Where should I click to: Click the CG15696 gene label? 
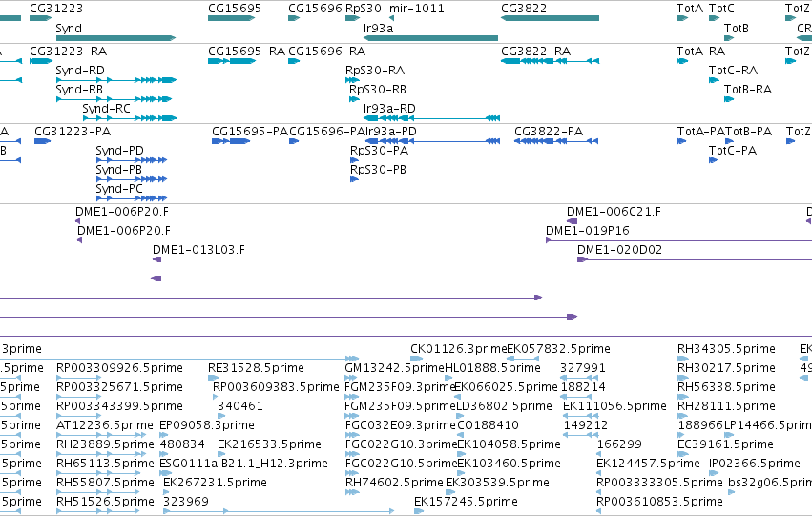coord(315,9)
